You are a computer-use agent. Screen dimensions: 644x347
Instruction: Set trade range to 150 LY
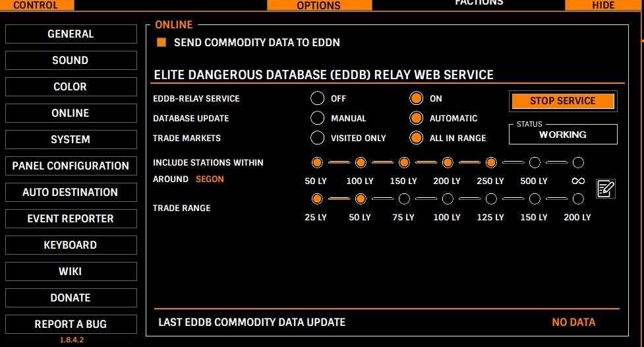pyautogui.click(x=535, y=199)
